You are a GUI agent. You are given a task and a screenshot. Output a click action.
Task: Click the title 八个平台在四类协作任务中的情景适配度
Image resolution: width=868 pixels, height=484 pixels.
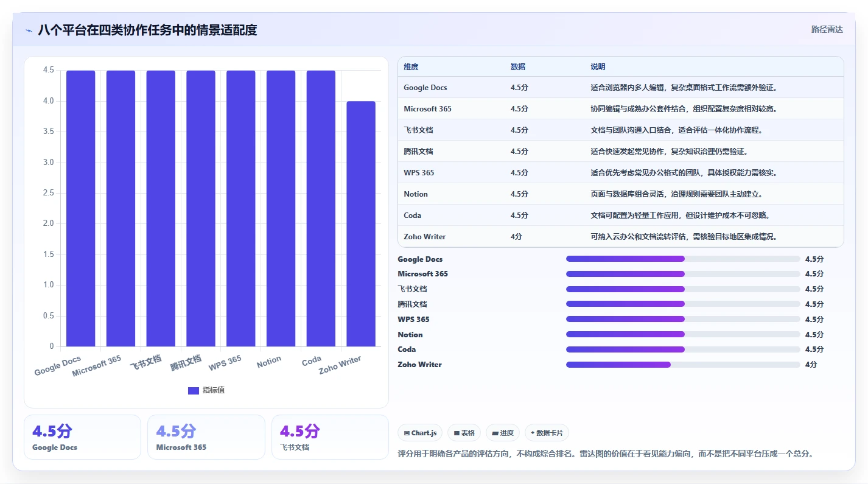click(x=147, y=30)
